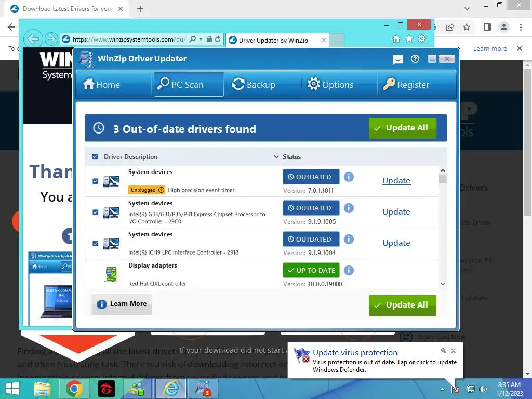Go back in the Internet Explorer window

[x=33, y=39]
